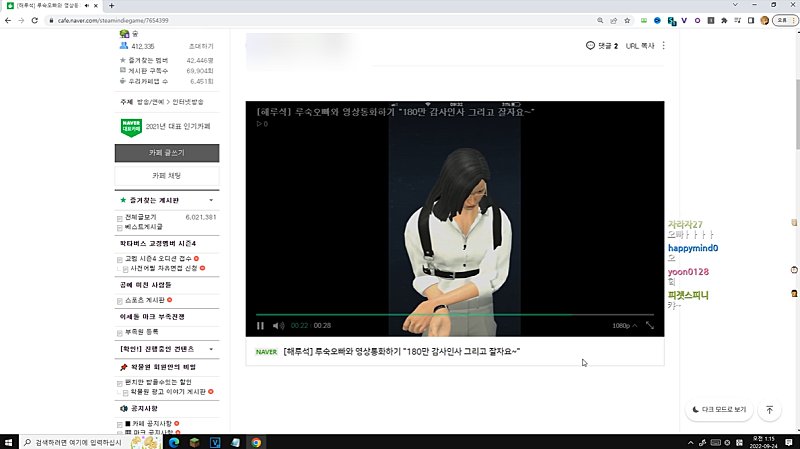This screenshot has height=449, width=800.
Task: Mute the tab using tab audio icon
Action: click(87, 6)
